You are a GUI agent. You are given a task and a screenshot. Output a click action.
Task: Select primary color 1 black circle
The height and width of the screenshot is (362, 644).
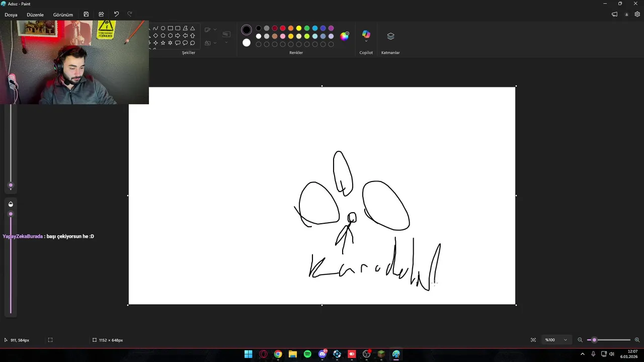pyautogui.click(x=247, y=30)
